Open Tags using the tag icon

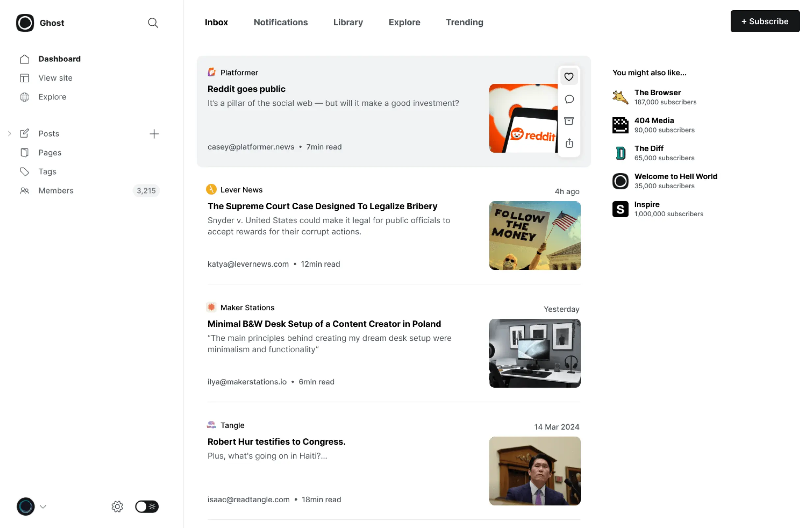tap(25, 172)
